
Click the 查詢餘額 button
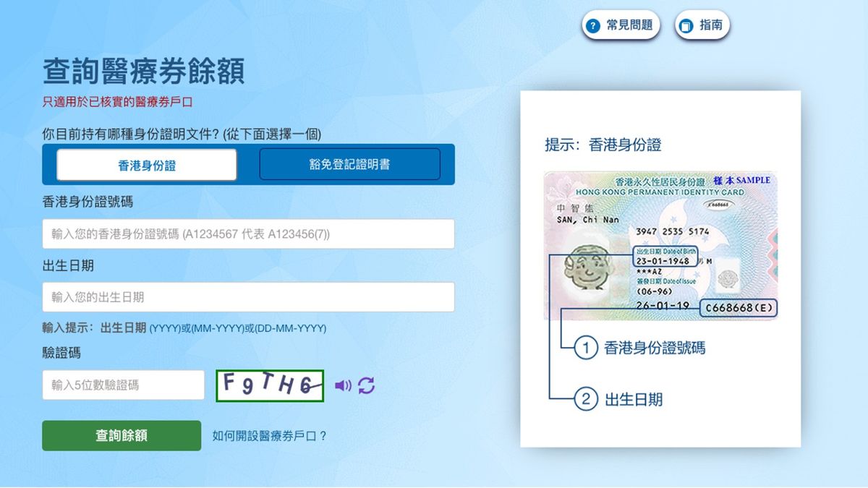coord(122,435)
